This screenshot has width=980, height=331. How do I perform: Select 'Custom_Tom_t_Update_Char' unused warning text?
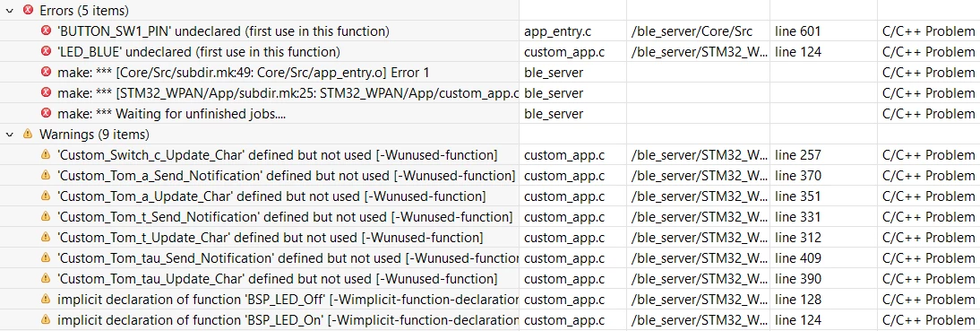[270, 237]
